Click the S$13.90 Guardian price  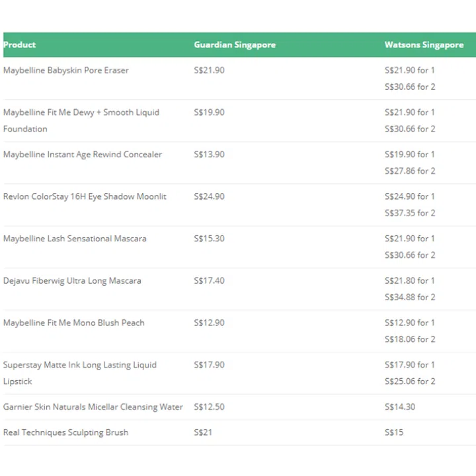pos(209,154)
